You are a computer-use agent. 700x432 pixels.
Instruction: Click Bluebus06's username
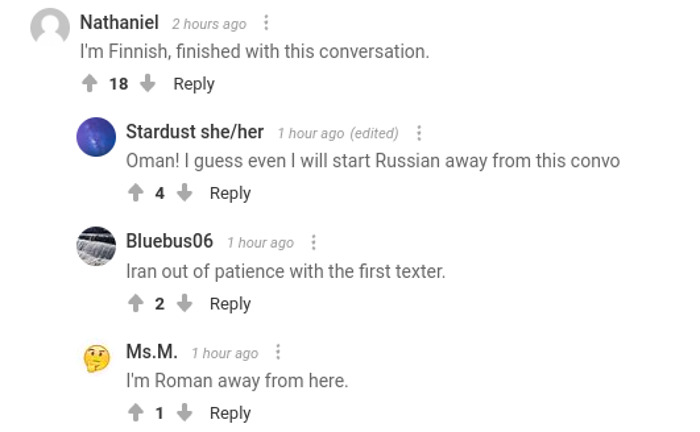coord(169,241)
